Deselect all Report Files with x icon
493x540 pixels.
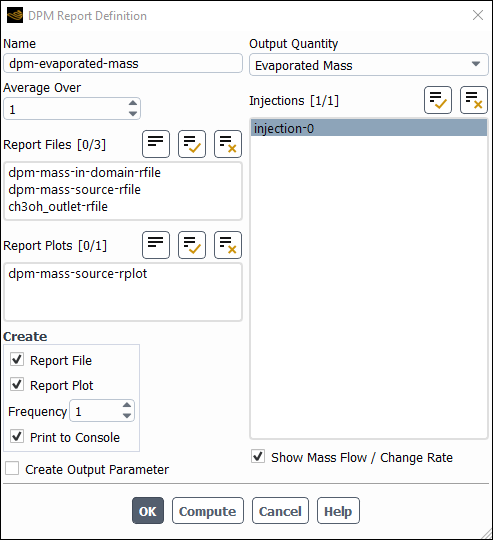(228, 144)
